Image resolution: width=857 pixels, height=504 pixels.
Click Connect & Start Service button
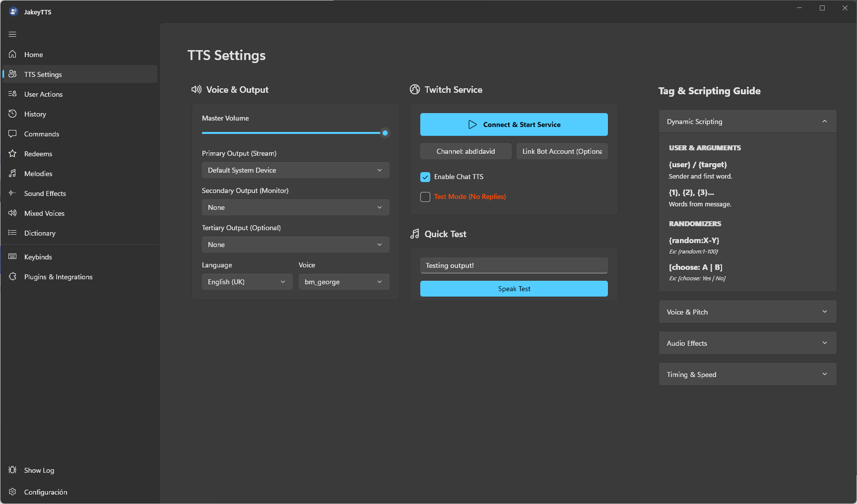(x=514, y=125)
